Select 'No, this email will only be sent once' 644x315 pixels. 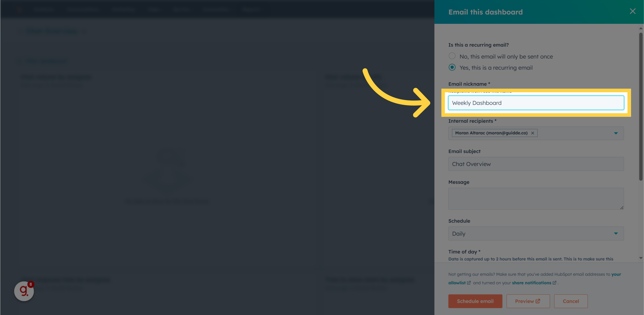(x=452, y=56)
